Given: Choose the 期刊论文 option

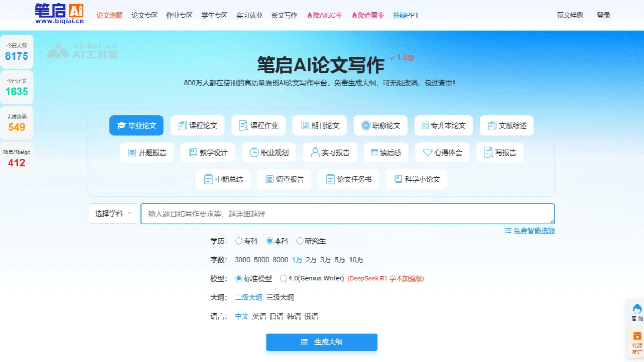Looking at the screenshot, I should click(320, 125).
